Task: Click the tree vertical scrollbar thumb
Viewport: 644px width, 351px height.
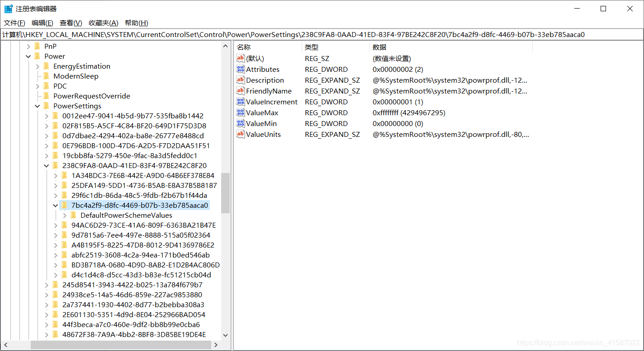Action: [226, 193]
